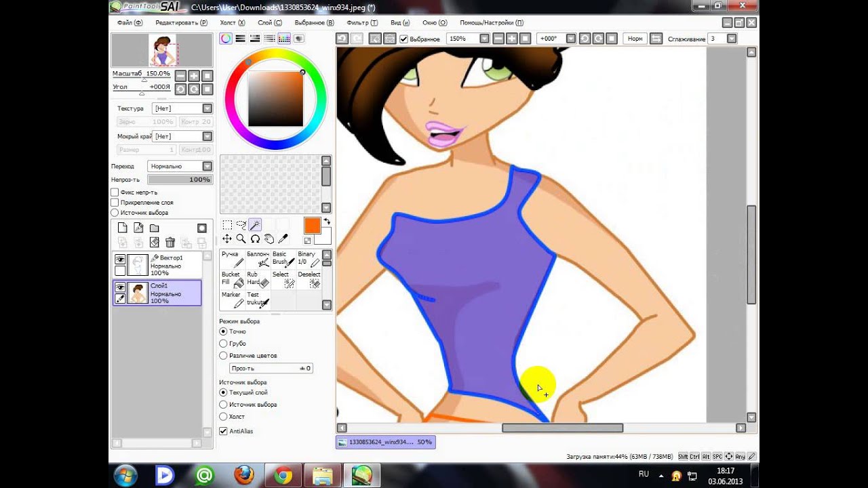Open the Текстура dropdown
Image resolution: width=868 pixels, height=488 pixels.
182,108
